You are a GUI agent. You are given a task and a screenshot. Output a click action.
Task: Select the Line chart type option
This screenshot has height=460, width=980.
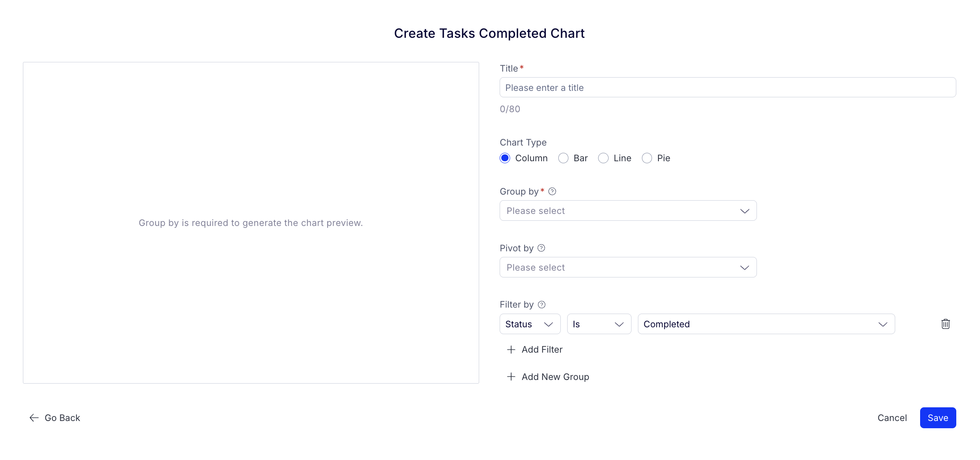603,158
